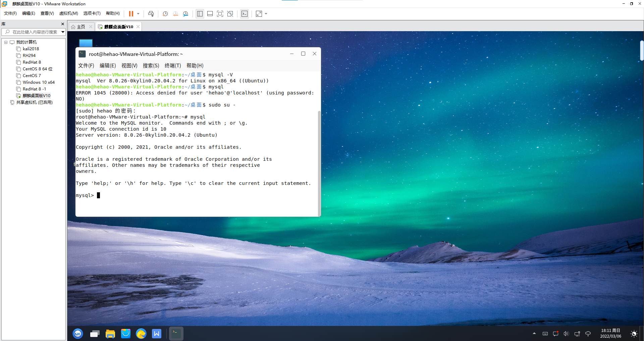644x341 pixels.
Task: Open the notification message tray icon
Action: [555, 334]
